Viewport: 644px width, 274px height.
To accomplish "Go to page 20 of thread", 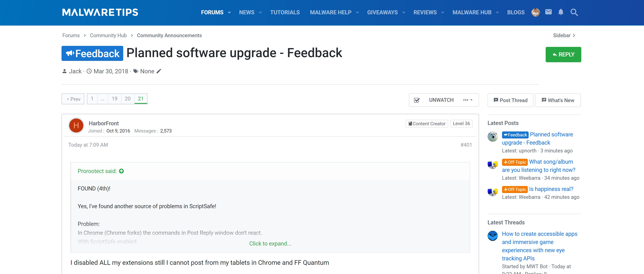I will (127, 99).
